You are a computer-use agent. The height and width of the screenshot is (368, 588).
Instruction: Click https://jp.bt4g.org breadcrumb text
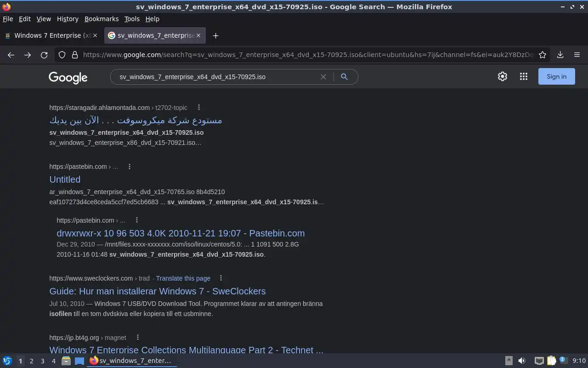click(74, 338)
